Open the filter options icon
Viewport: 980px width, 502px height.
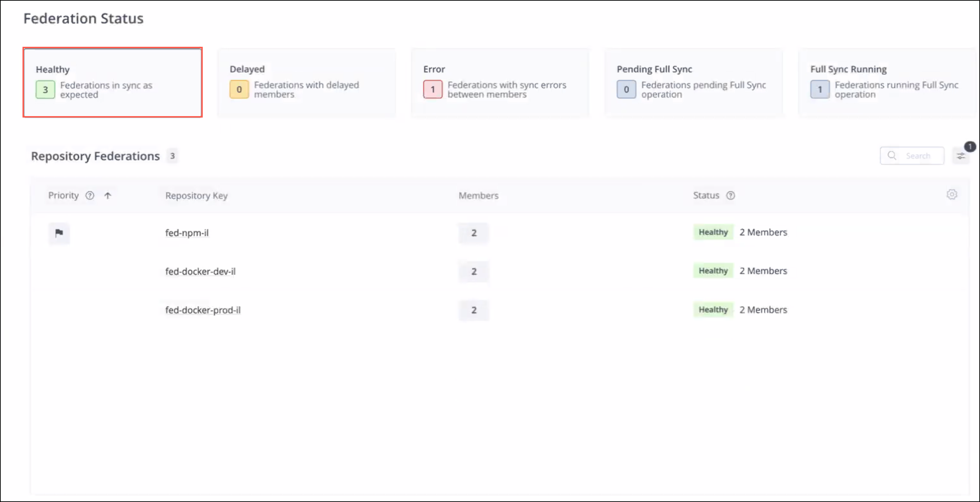pos(961,156)
